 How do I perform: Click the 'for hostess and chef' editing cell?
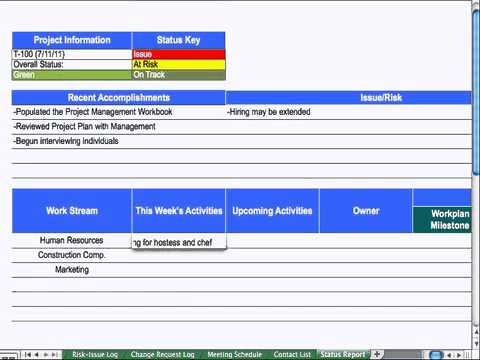pyautogui.click(x=179, y=241)
